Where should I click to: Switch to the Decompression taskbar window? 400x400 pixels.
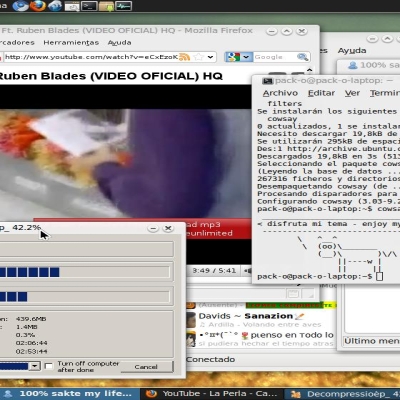click(x=343, y=394)
